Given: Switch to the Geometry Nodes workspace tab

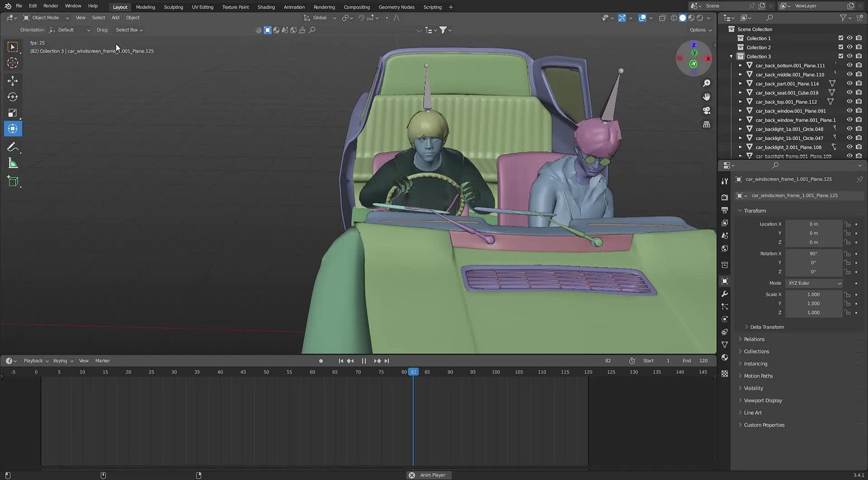Looking at the screenshot, I should 397,7.
